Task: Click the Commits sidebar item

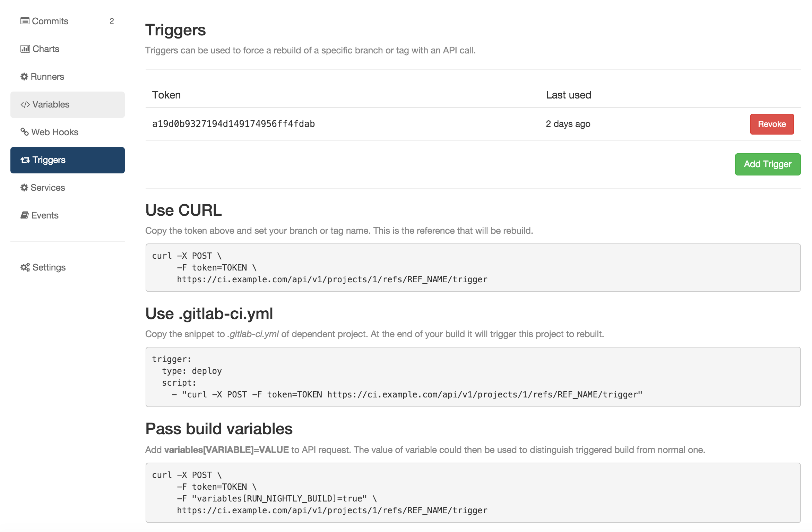Action: pyautogui.click(x=50, y=21)
